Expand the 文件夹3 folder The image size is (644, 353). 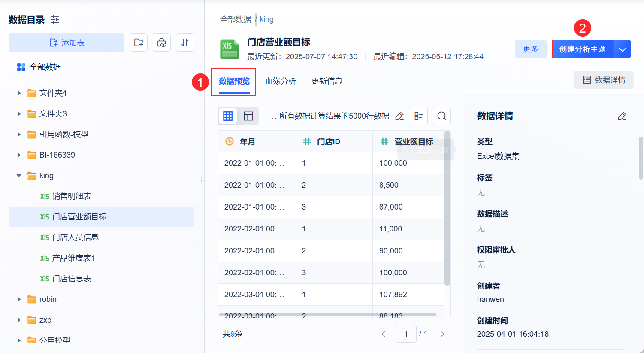pyautogui.click(x=19, y=114)
